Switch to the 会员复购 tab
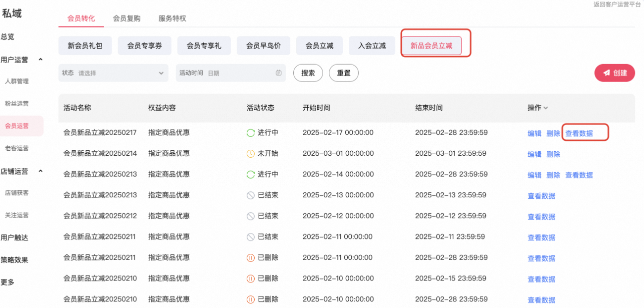Viewport: 644px width, 308px height. click(127, 19)
